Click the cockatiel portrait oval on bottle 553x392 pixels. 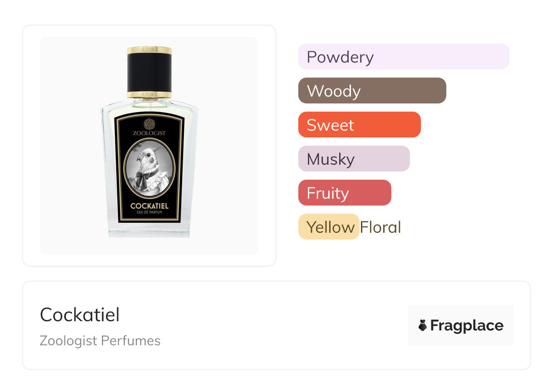149,167
